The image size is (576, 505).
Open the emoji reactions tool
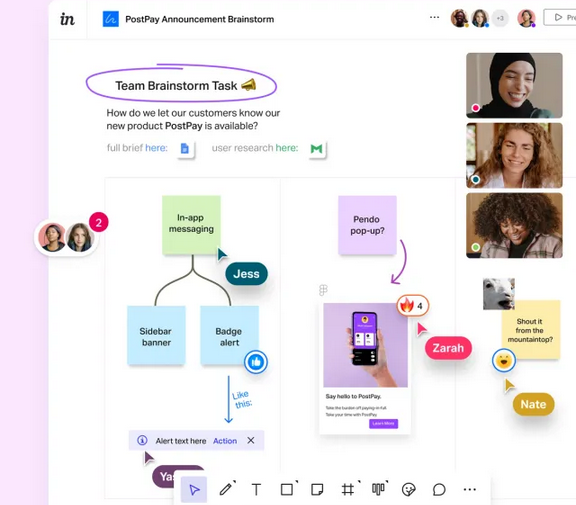pyautogui.click(x=408, y=490)
